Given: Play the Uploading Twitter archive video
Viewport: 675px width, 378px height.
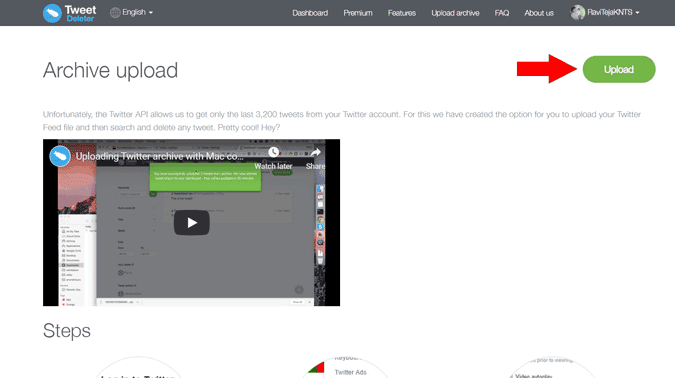Looking at the screenshot, I should (192, 223).
